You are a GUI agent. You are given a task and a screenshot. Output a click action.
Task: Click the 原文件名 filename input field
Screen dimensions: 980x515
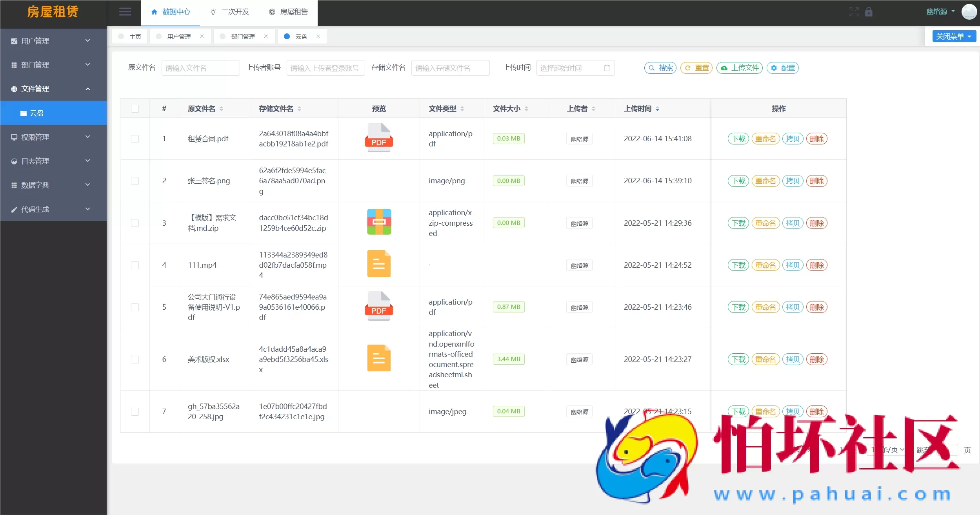200,68
